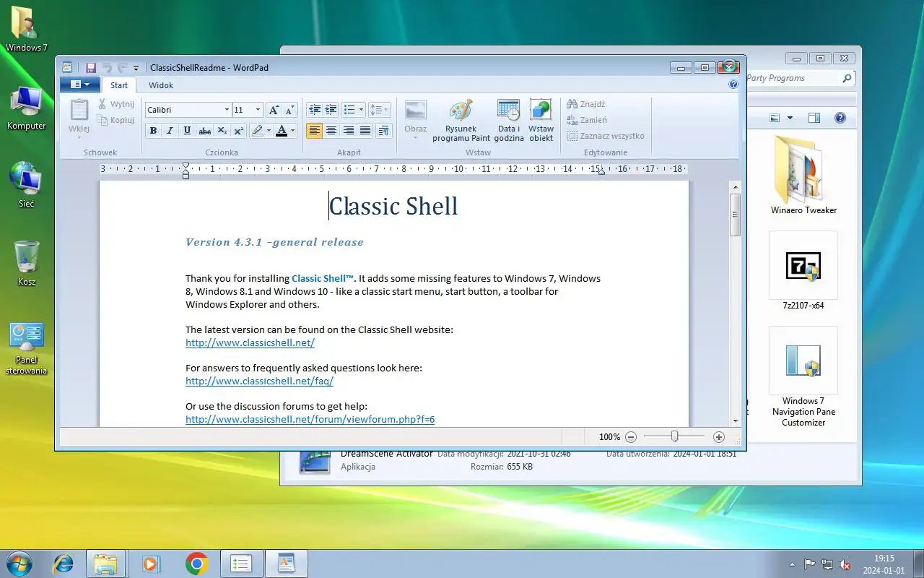Image resolution: width=924 pixels, height=578 pixels.
Task: Click the Increase indent icon
Action: [x=331, y=110]
